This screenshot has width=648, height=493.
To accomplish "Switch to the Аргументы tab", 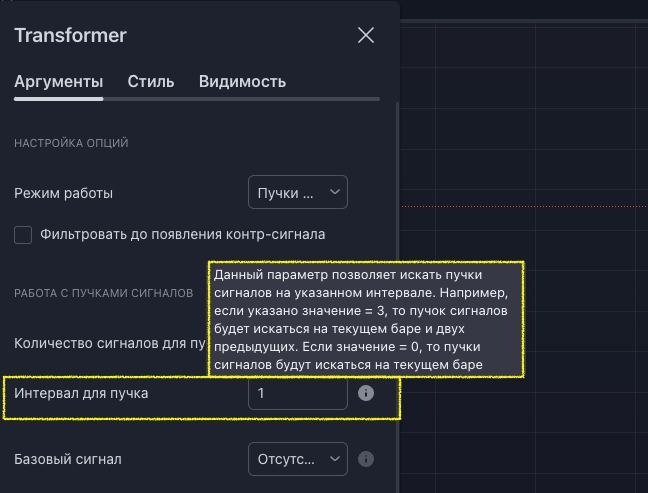I will click(58, 82).
